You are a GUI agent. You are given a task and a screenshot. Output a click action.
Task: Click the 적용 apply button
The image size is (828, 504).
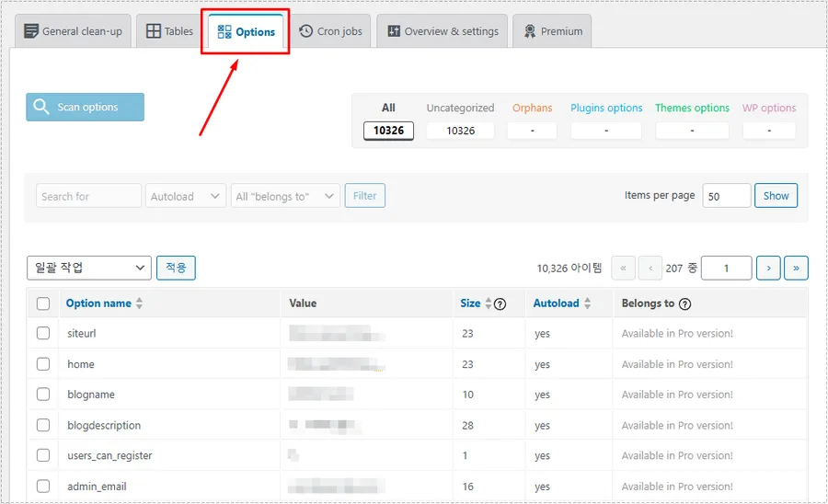pos(176,269)
